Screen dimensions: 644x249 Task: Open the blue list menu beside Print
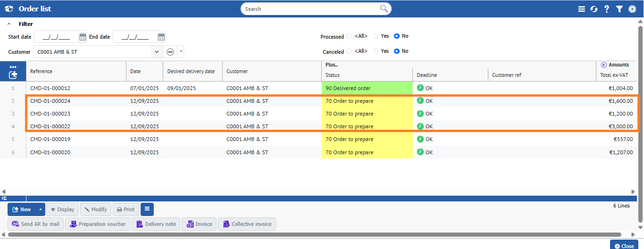pos(147,209)
